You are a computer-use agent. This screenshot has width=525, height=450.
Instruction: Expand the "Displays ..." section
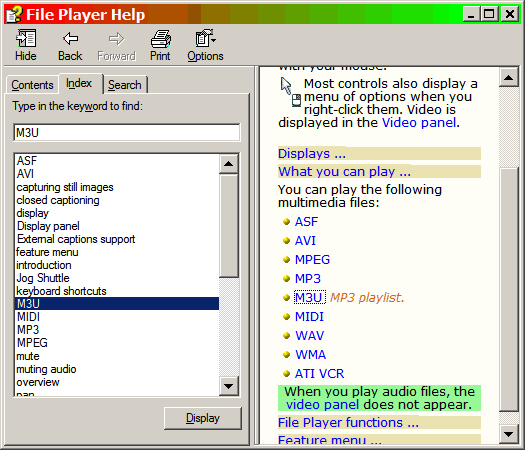pyautogui.click(x=312, y=154)
